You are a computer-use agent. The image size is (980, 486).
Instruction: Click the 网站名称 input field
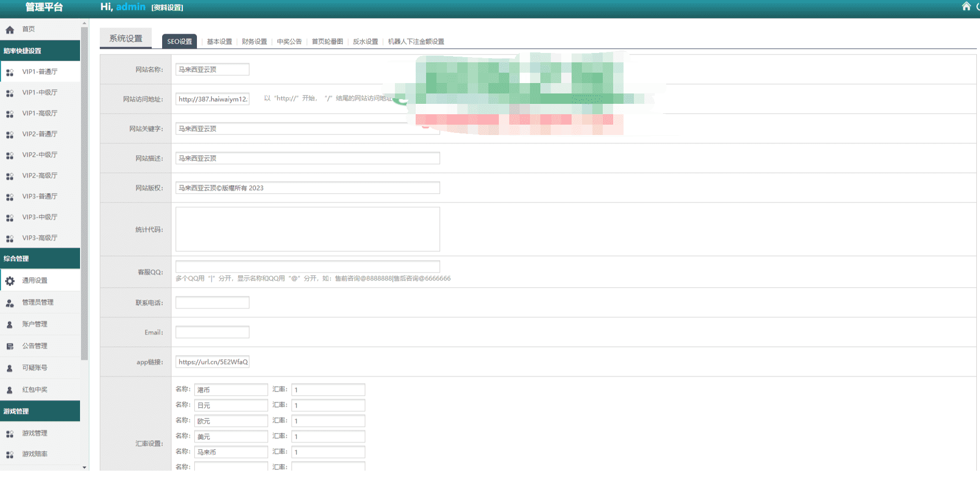[212, 70]
